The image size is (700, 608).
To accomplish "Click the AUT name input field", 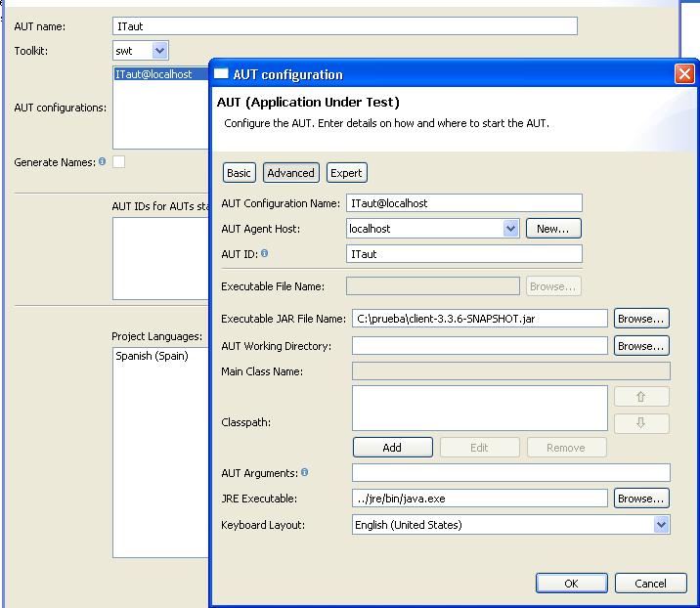I will tap(345, 26).
